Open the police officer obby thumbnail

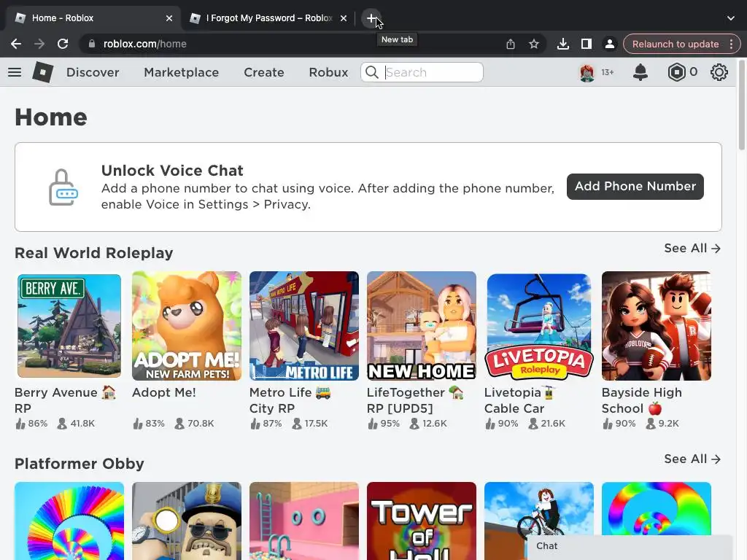pyautogui.click(x=187, y=521)
